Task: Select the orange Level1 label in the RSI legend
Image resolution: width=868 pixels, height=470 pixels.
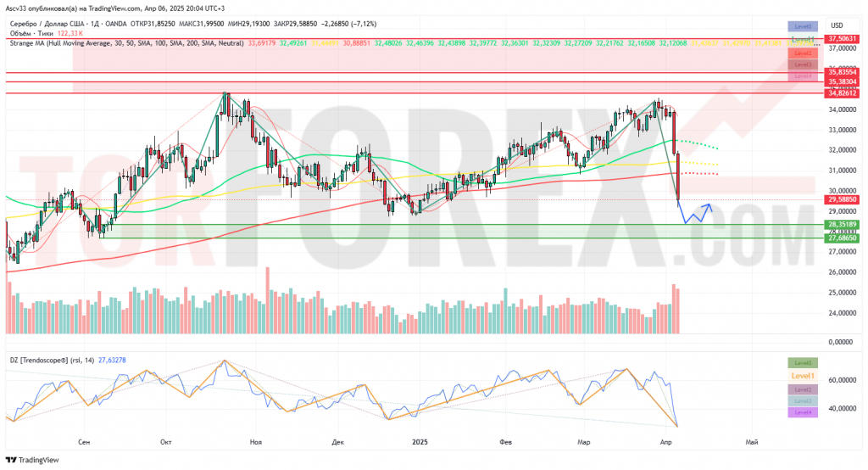Action: tap(802, 376)
